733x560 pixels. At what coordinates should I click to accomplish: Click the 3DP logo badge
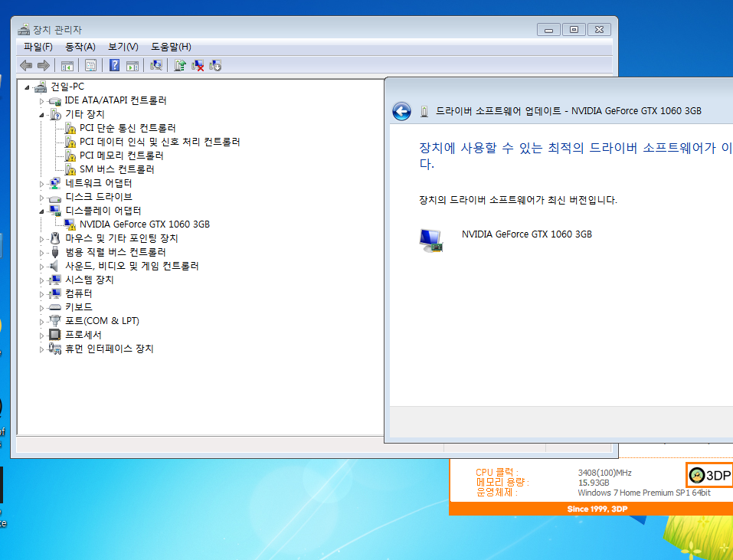709,476
